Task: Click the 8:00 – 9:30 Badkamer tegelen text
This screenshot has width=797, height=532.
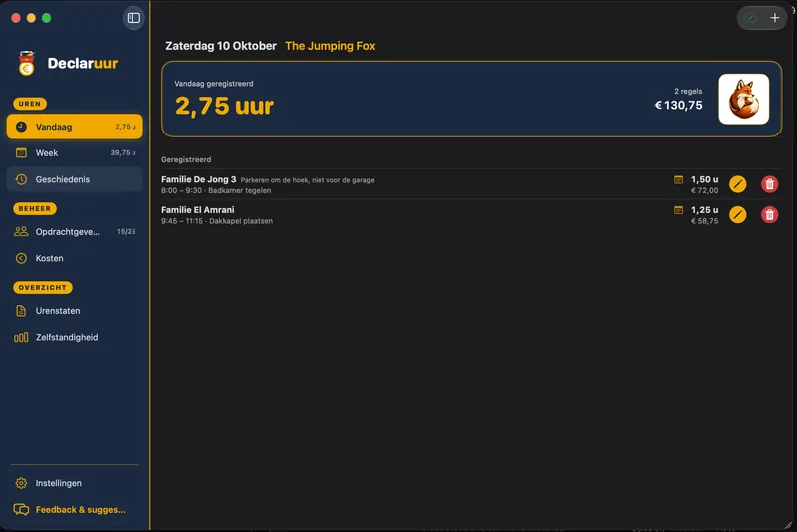Action: (216, 190)
